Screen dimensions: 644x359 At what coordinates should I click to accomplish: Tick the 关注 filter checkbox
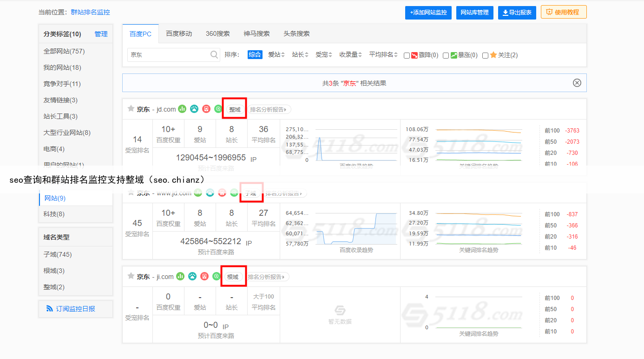pos(486,55)
